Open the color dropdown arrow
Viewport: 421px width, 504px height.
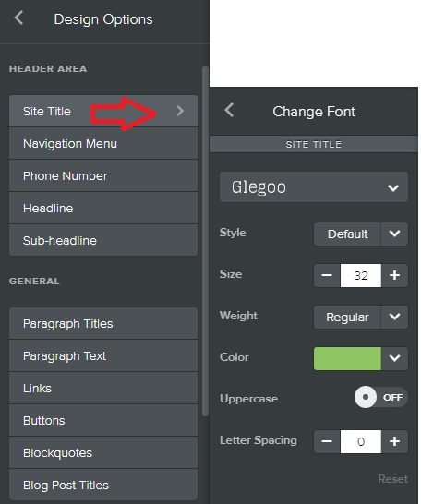(394, 358)
